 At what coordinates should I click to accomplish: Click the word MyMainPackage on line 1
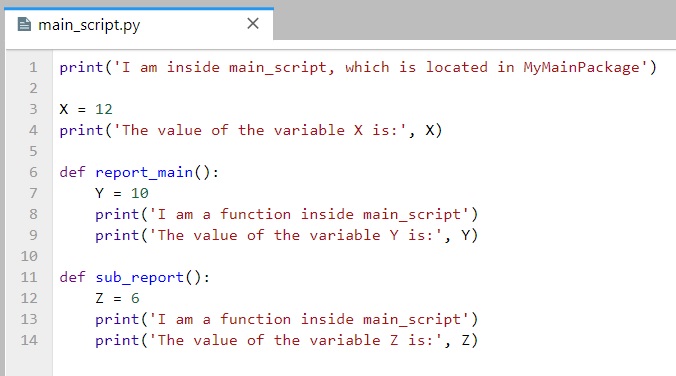click(582, 68)
